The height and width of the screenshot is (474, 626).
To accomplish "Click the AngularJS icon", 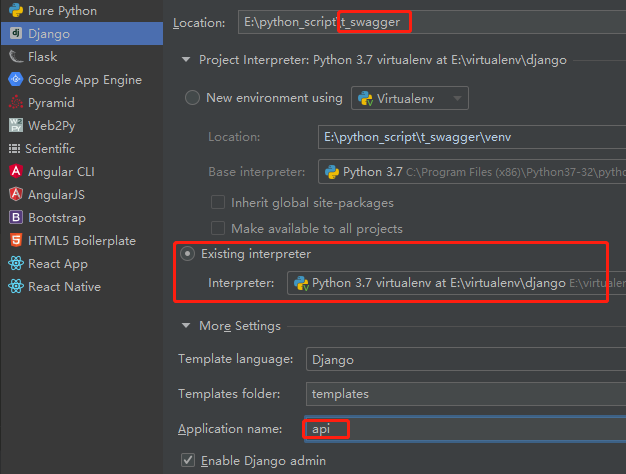I will point(16,194).
